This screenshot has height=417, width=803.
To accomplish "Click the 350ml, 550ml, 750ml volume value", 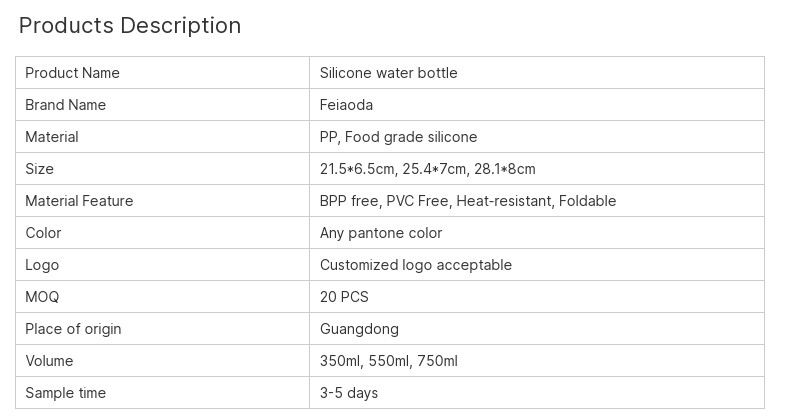I will pyautogui.click(x=388, y=361).
